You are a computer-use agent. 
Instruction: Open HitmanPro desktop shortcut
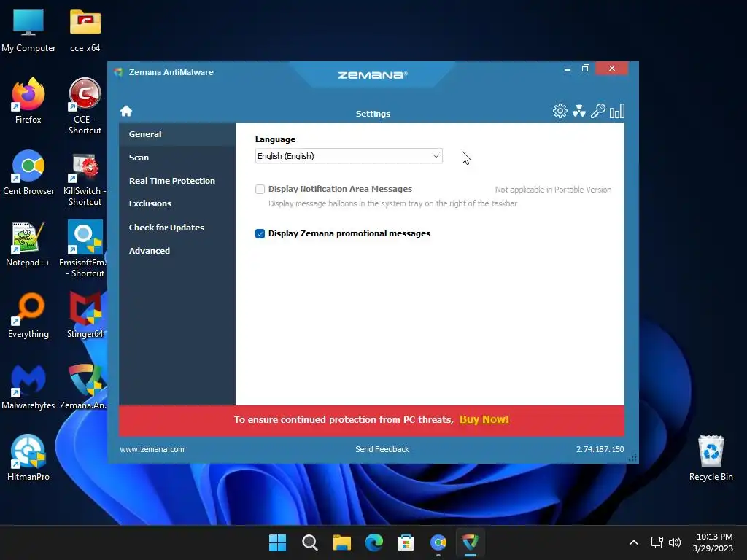tap(28, 458)
